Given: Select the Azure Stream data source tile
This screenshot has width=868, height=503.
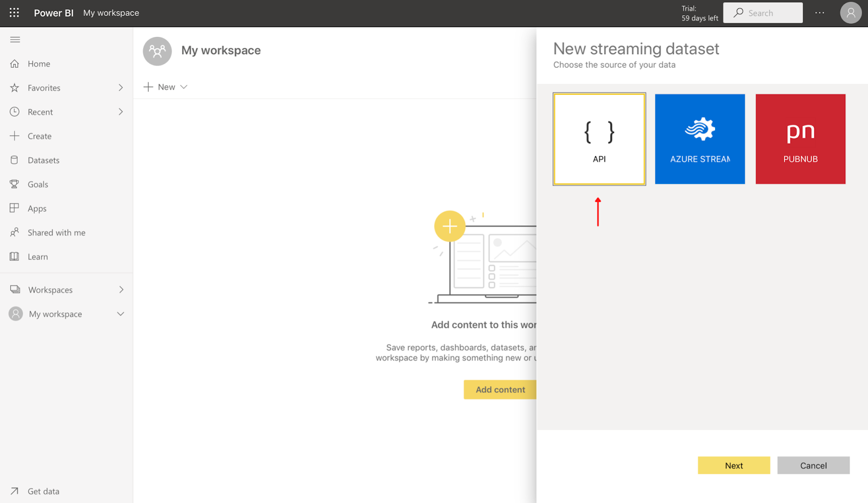Looking at the screenshot, I should [699, 139].
